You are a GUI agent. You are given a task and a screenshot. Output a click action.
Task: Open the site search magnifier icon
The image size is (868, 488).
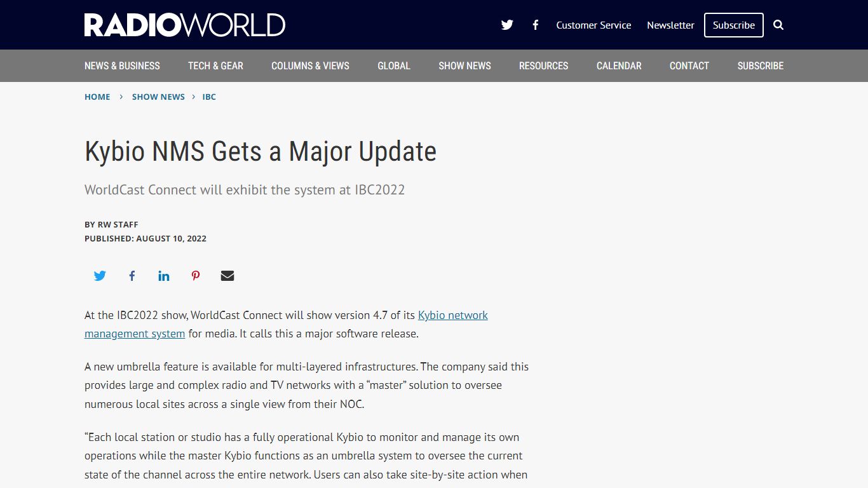[778, 25]
